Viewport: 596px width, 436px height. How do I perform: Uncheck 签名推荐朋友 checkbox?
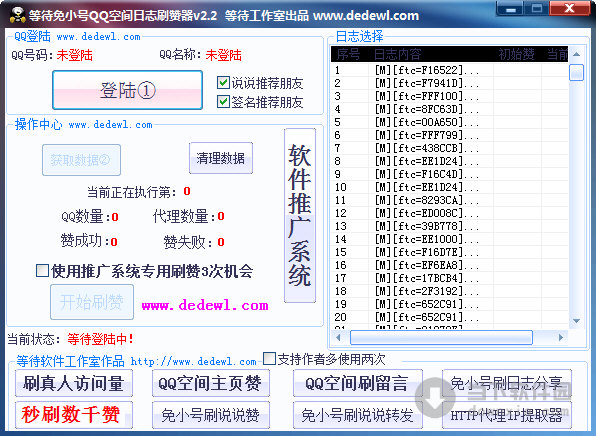[x=223, y=101]
